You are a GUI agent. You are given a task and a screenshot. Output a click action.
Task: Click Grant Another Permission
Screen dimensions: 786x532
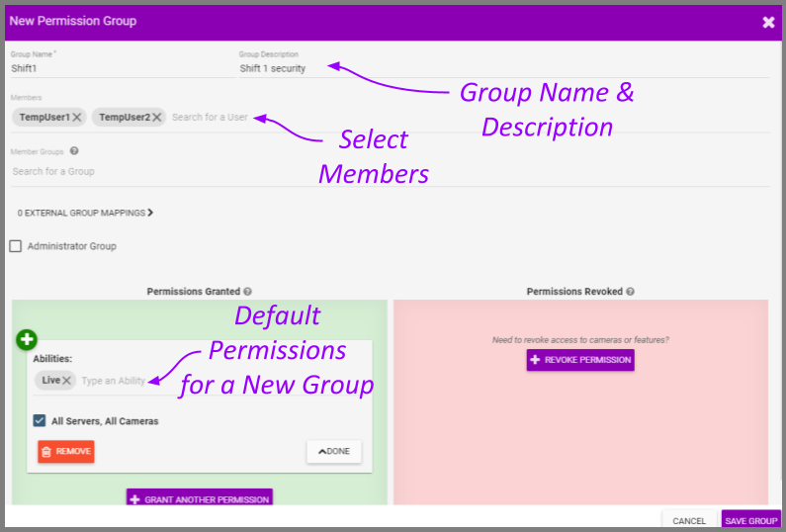pyautogui.click(x=199, y=499)
